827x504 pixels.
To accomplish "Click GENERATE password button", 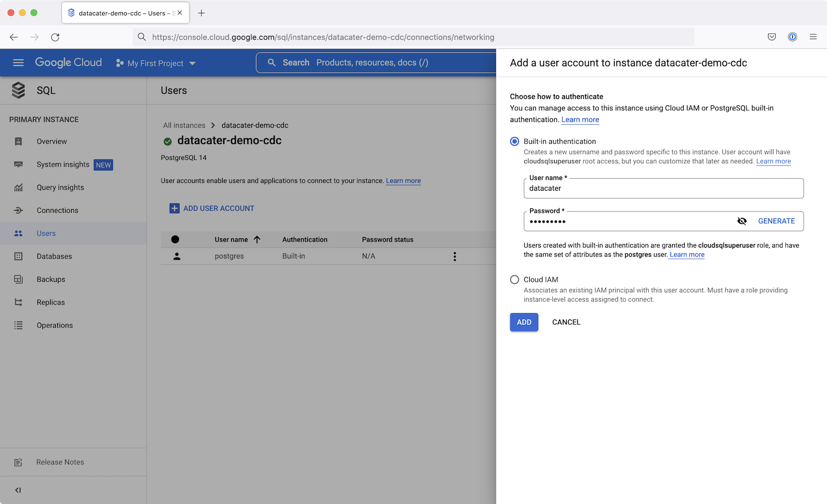I will (776, 221).
